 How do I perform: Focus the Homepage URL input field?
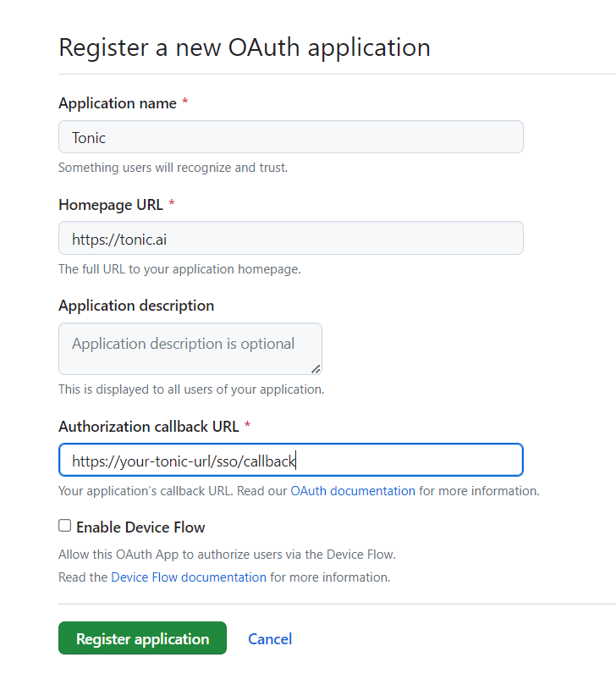pos(290,239)
